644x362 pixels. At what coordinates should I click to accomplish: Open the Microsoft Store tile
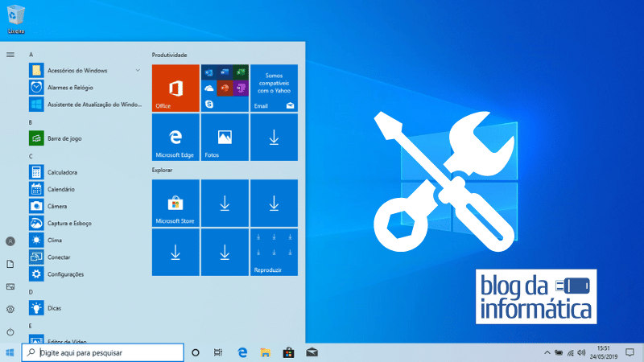coord(175,203)
